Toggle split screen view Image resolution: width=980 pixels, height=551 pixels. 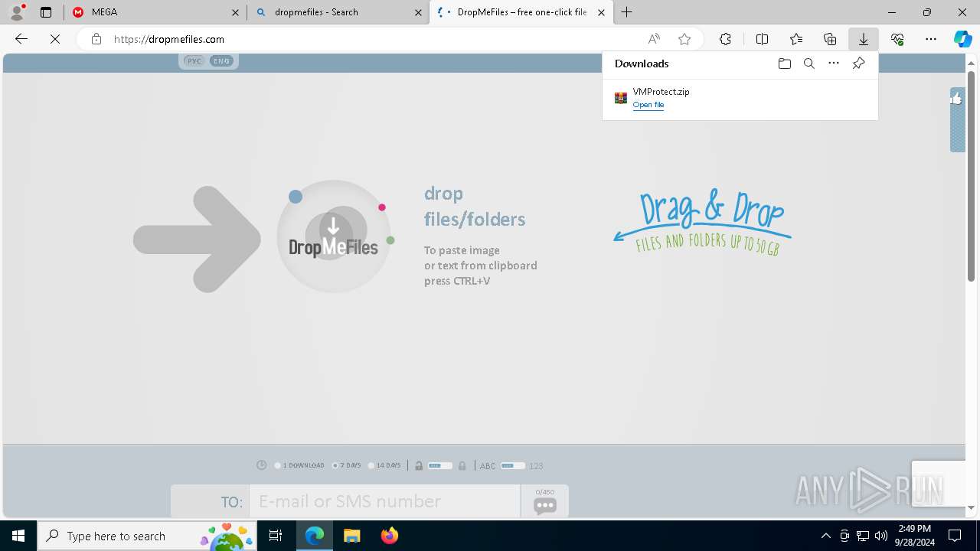click(762, 39)
